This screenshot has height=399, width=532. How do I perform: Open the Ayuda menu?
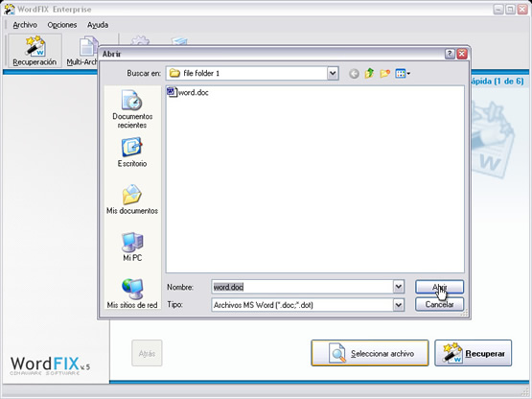coord(98,25)
